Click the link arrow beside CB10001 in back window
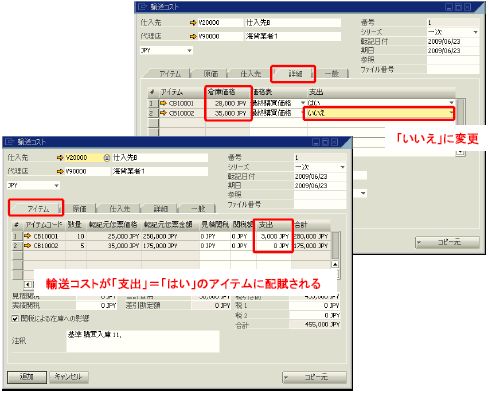489x394 pixels. 163,103
